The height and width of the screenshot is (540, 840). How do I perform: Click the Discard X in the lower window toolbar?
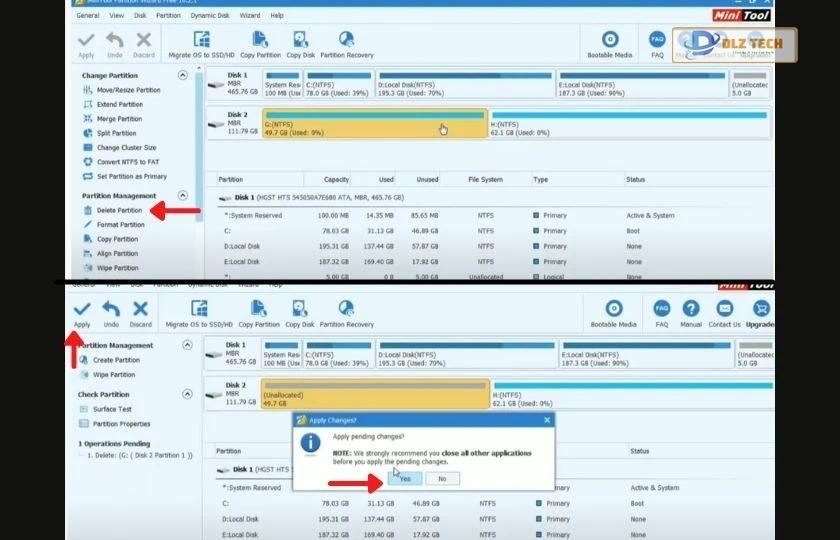(140, 314)
